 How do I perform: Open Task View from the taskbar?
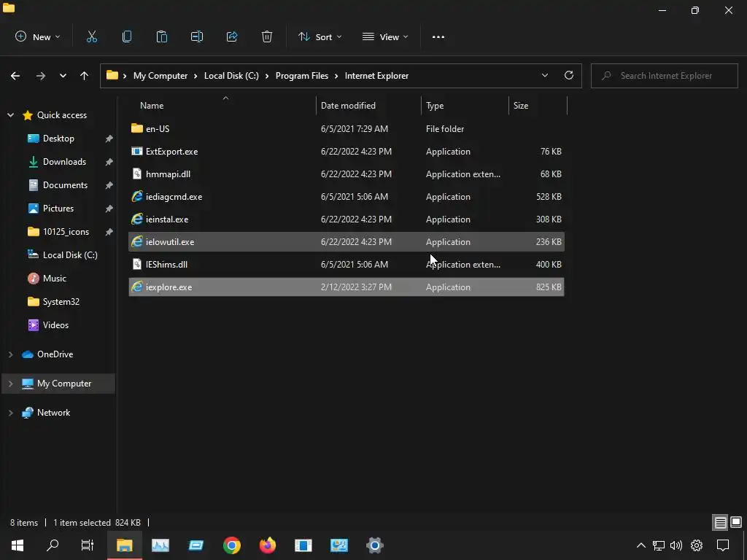88,545
